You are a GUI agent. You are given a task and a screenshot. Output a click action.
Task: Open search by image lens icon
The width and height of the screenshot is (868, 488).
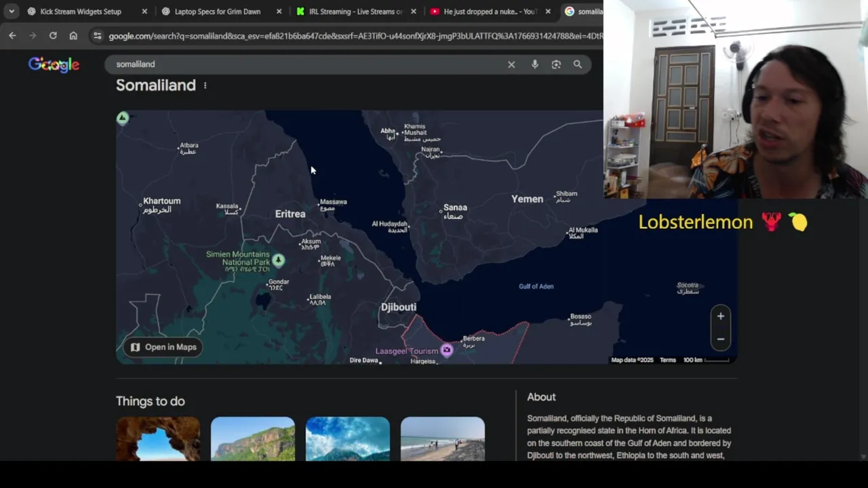(x=556, y=64)
